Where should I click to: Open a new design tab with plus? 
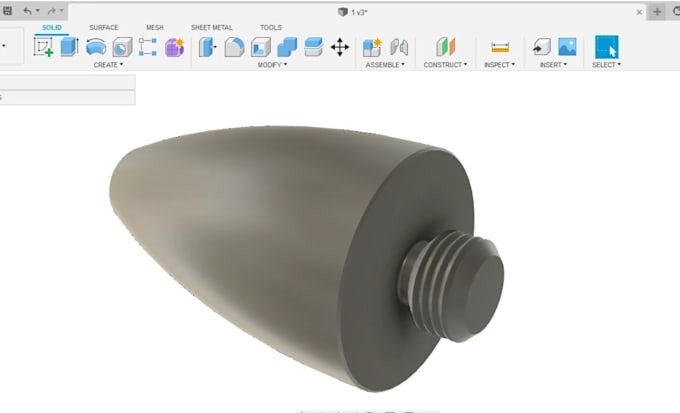click(x=657, y=12)
